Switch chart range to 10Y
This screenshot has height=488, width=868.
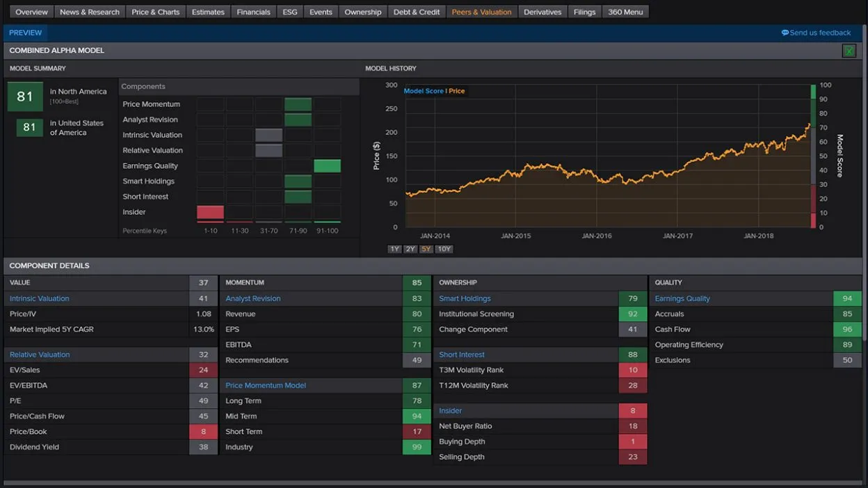click(444, 249)
